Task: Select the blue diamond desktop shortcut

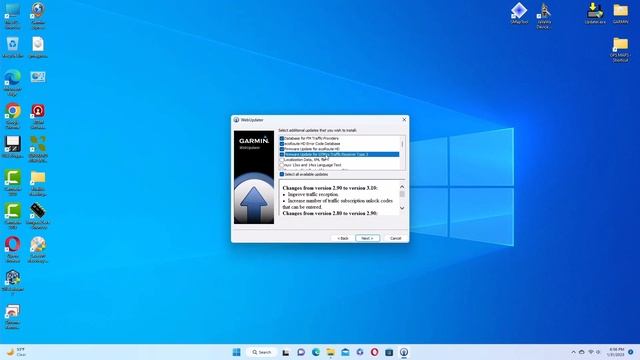Action: click(519, 13)
